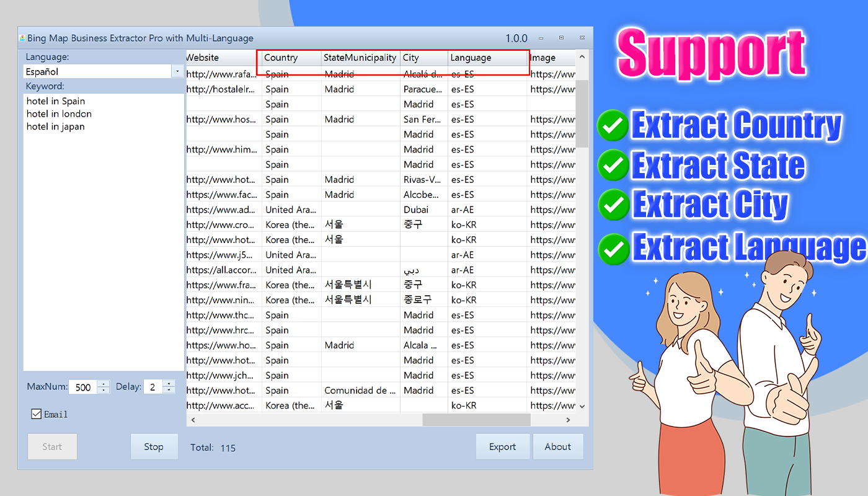Select the "https://www.fra..." website cell
This screenshot has width=868, height=496.
pyautogui.click(x=224, y=285)
